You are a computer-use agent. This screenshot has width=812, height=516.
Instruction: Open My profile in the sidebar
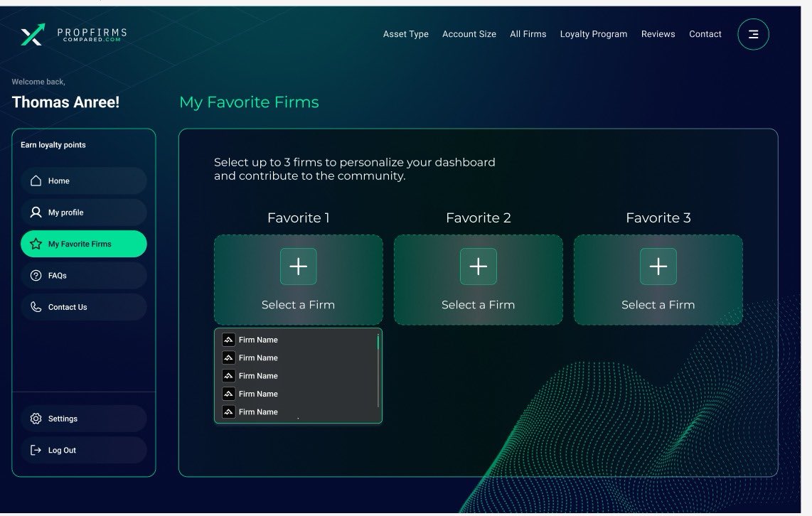coord(84,213)
